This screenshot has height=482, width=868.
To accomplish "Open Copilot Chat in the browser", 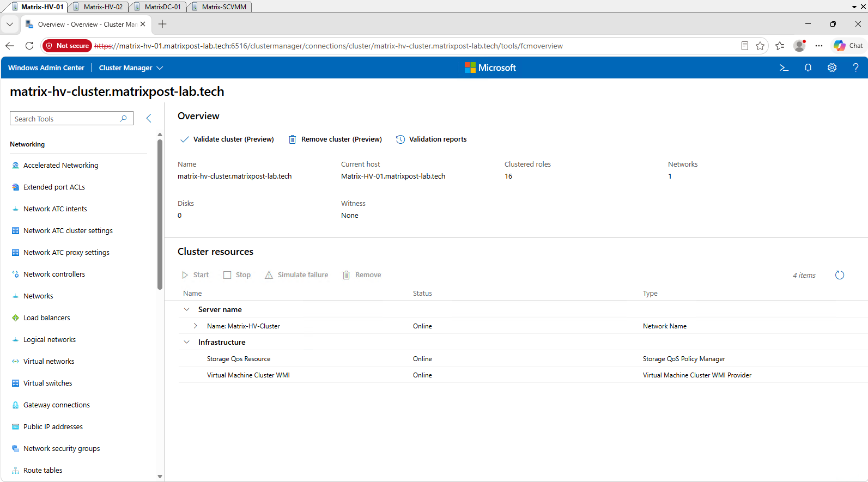I will coord(848,46).
